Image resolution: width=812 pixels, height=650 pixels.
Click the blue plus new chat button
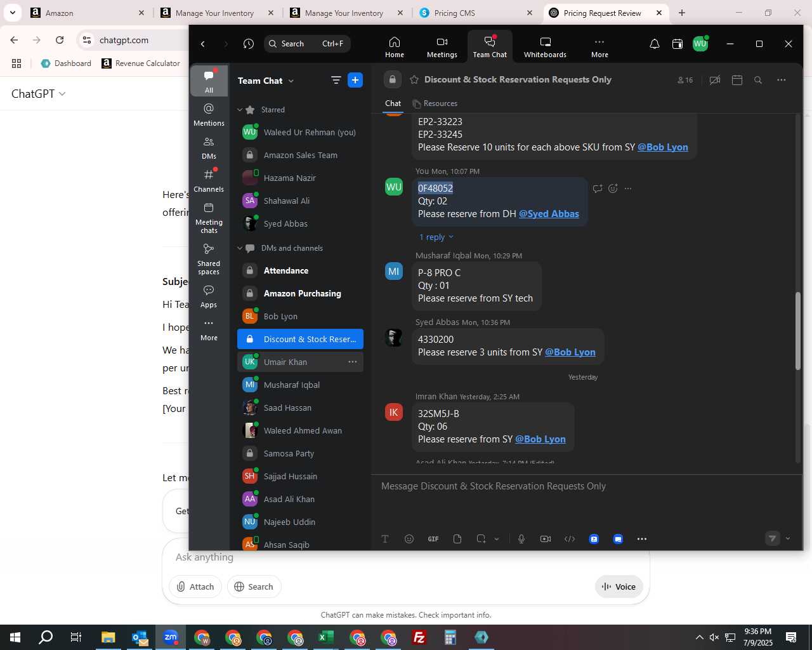pos(355,80)
